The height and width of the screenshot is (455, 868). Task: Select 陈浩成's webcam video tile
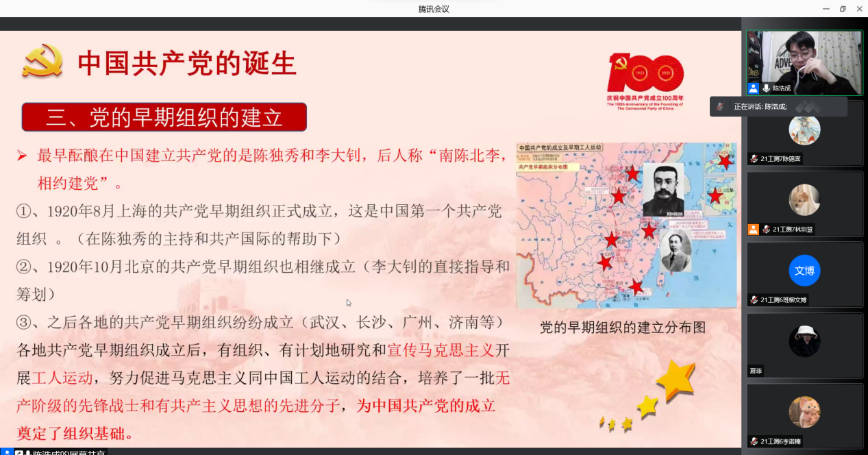(x=804, y=62)
